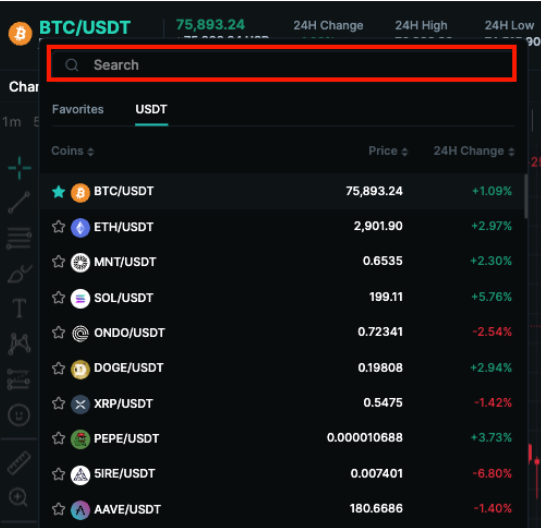Sort list by Price column
This screenshot has height=528, width=541.
coord(388,151)
